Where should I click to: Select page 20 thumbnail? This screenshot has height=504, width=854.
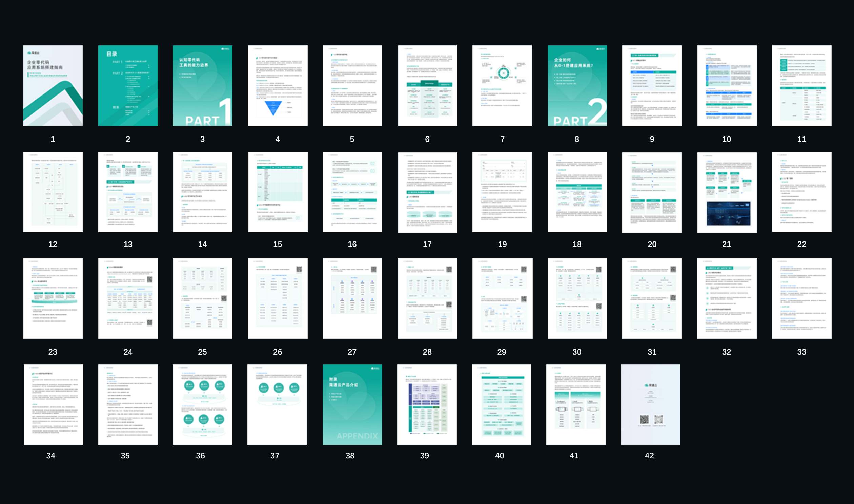click(652, 192)
